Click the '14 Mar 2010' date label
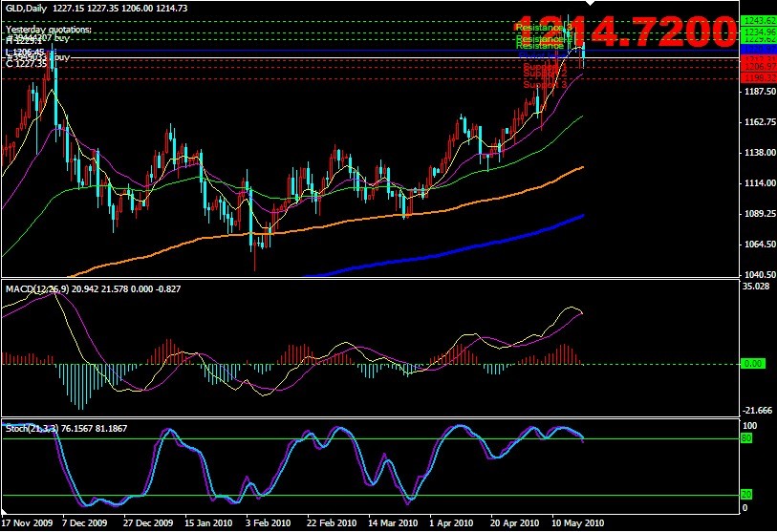The height and width of the screenshot is (532, 777). coord(393,523)
